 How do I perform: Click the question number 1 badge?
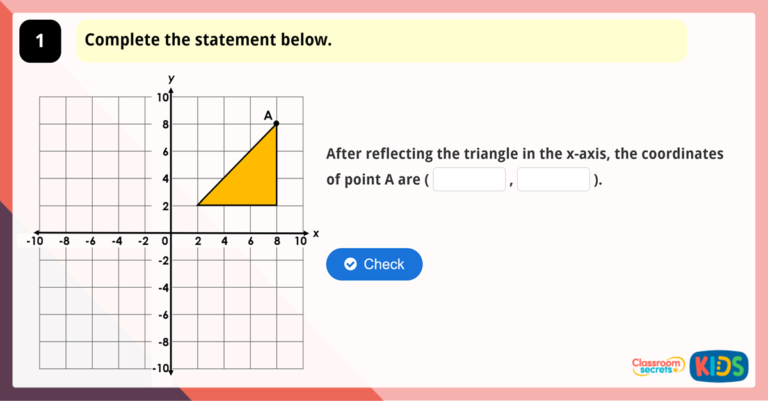point(40,41)
